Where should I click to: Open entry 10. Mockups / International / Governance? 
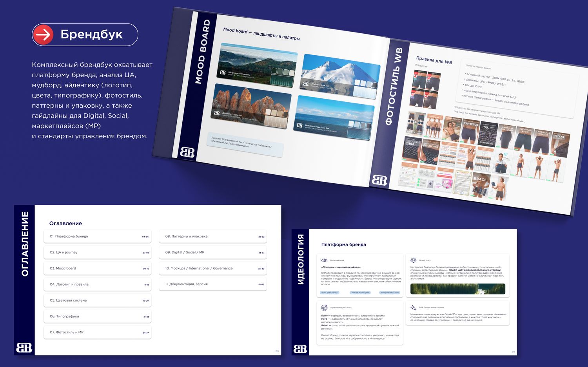pos(213,268)
